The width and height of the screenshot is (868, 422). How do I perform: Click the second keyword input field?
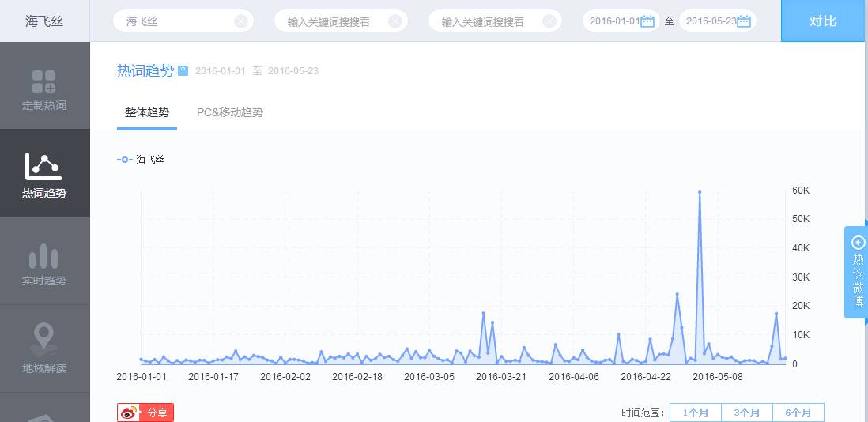tap(328, 21)
